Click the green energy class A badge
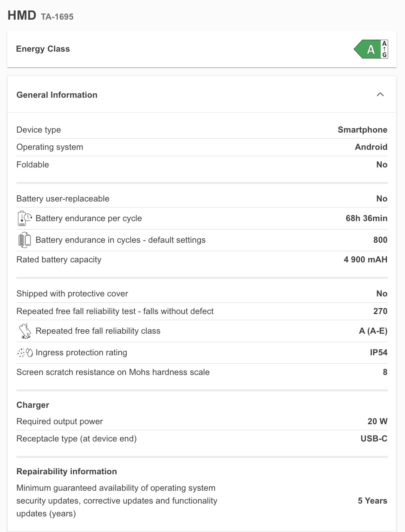The width and height of the screenshot is (405, 532). [367, 49]
